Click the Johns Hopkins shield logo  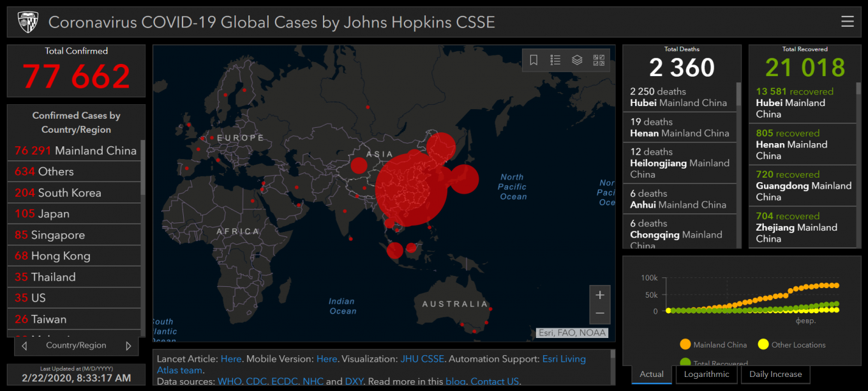[28, 22]
